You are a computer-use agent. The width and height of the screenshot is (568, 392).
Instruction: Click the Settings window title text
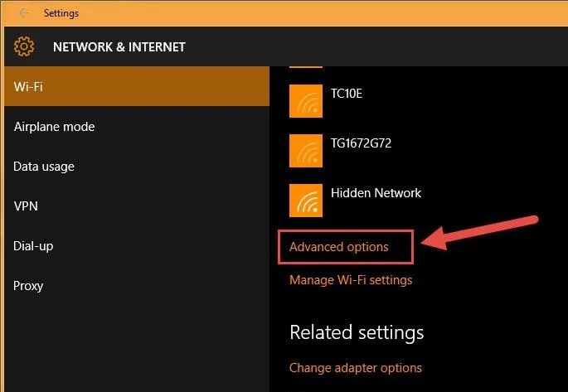pyautogui.click(x=61, y=13)
